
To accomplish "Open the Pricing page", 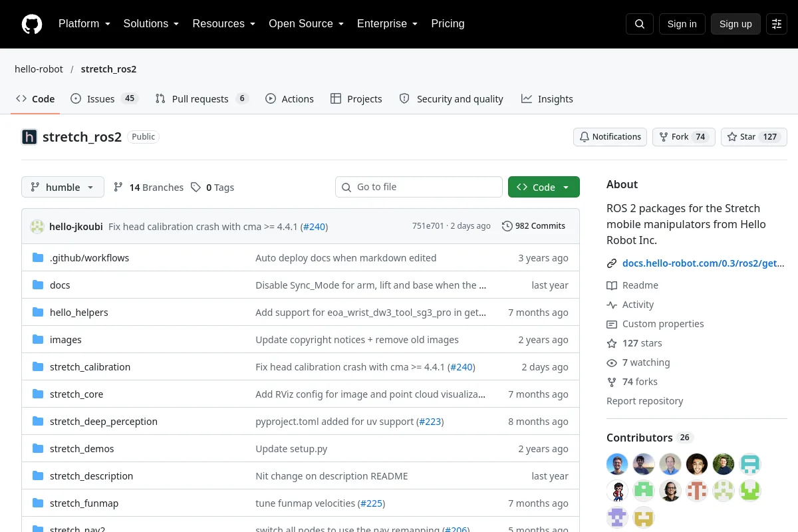I will tap(448, 24).
